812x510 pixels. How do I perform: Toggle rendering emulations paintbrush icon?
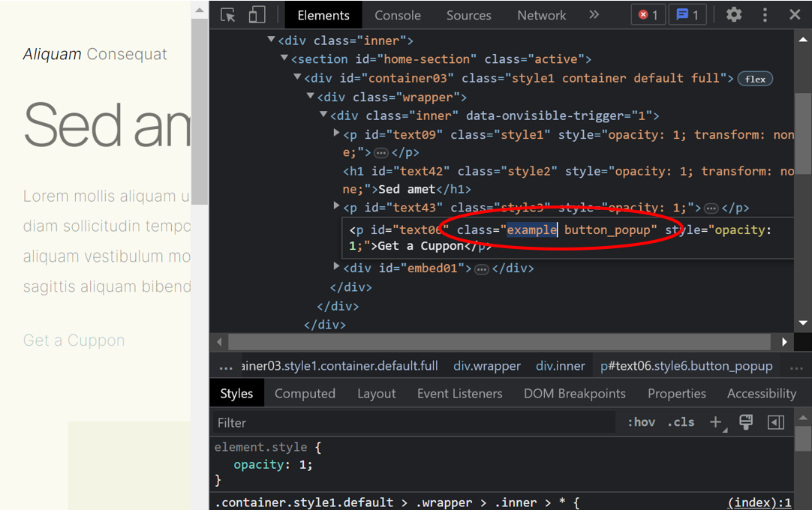[x=746, y=422]
